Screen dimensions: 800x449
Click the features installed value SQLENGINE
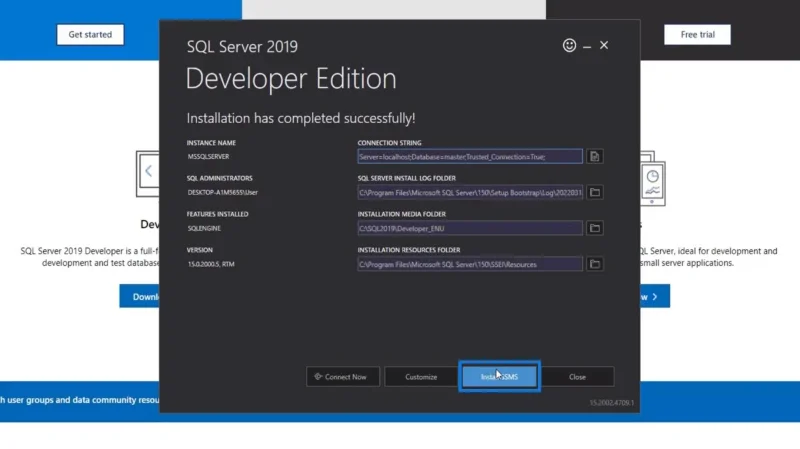click(x=204, y=228)
